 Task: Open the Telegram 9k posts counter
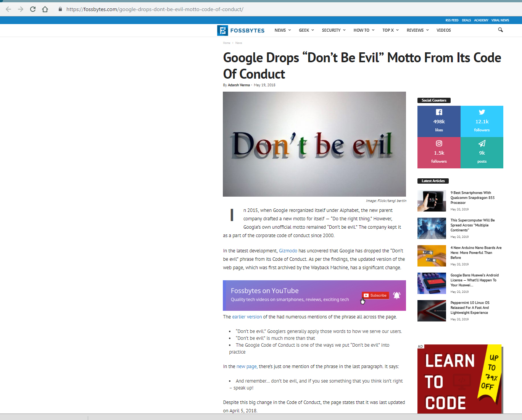482,153
